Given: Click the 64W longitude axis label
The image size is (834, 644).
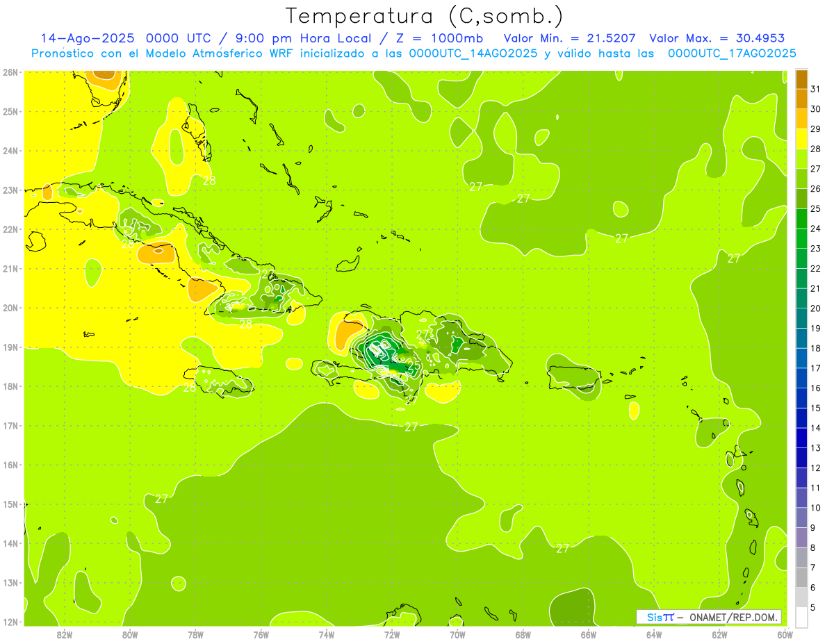Looking at the screenshot, I should pyautogui.click(x=654, y=634).
